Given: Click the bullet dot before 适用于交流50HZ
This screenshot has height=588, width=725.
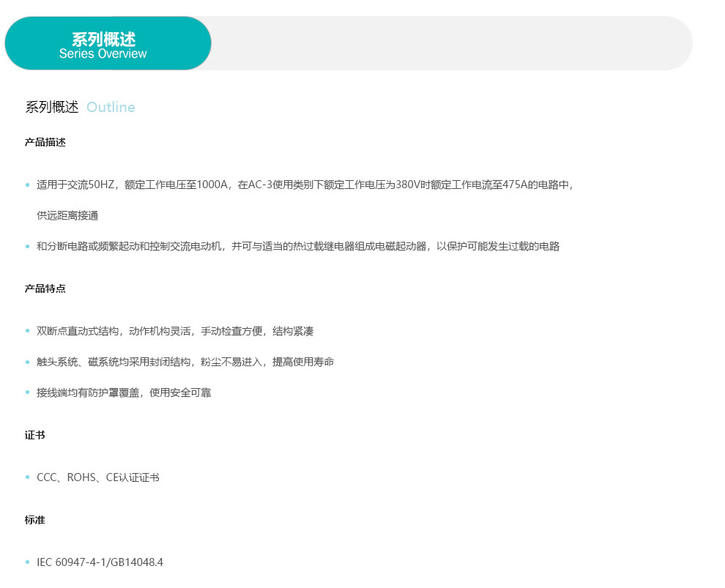Looking at the screenshot, I should pyautogui.click(x=28, y=185).
